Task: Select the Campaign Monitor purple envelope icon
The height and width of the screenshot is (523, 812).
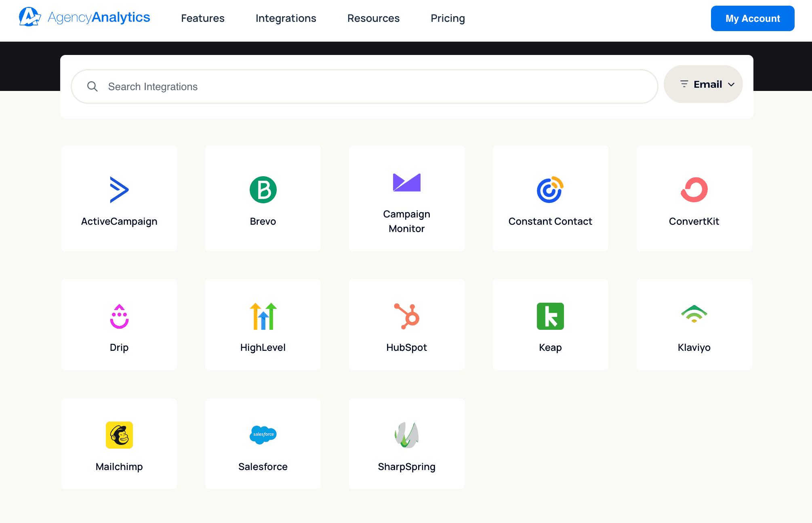Action: (x=406, y=182)
